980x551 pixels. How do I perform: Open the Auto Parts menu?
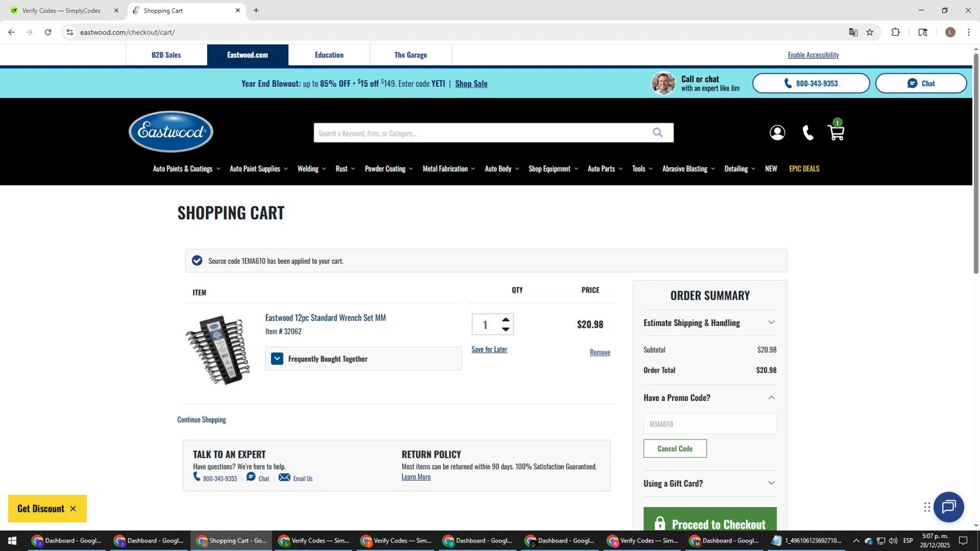(x=605, y=168)
